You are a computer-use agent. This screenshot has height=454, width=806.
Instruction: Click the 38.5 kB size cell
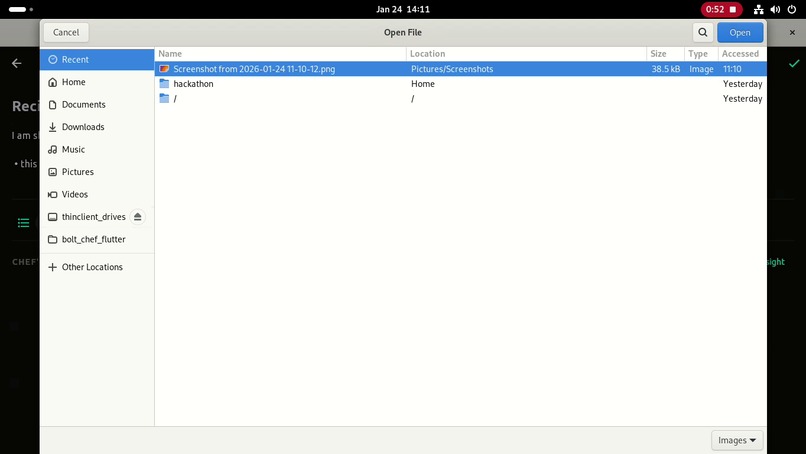pos(666,69)
